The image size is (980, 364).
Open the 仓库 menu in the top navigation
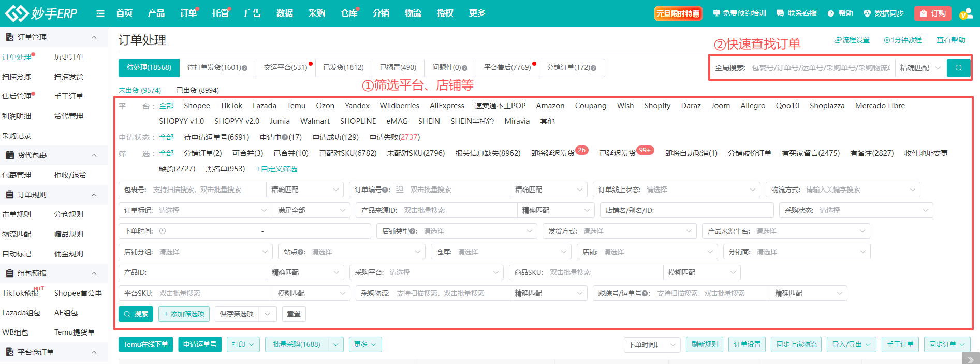click(348, 13)
